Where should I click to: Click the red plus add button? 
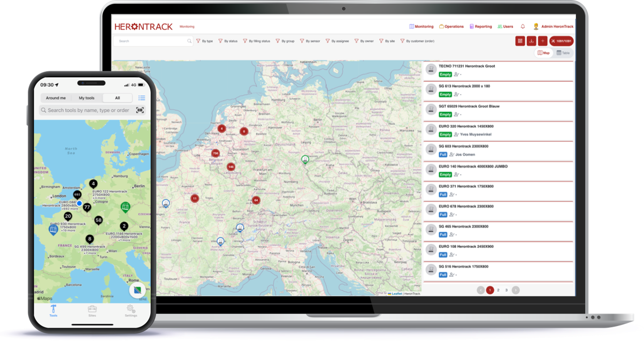pos(542,41)
